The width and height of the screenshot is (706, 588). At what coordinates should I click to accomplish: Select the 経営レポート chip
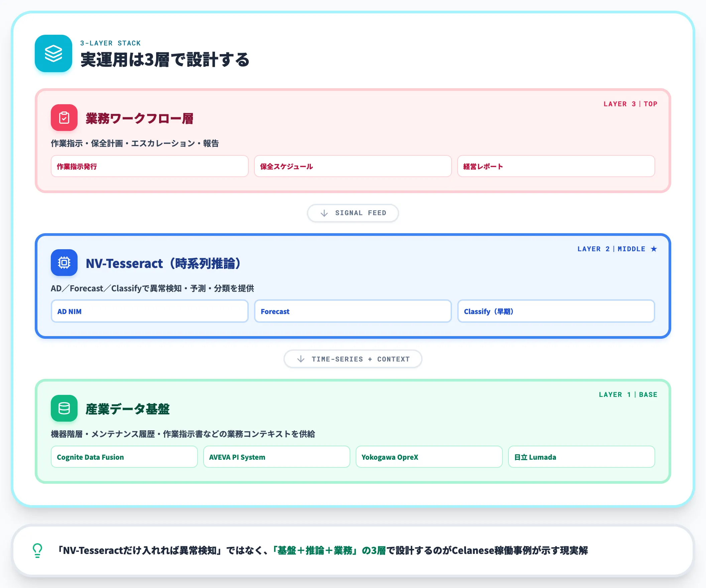tap(556, 166)
